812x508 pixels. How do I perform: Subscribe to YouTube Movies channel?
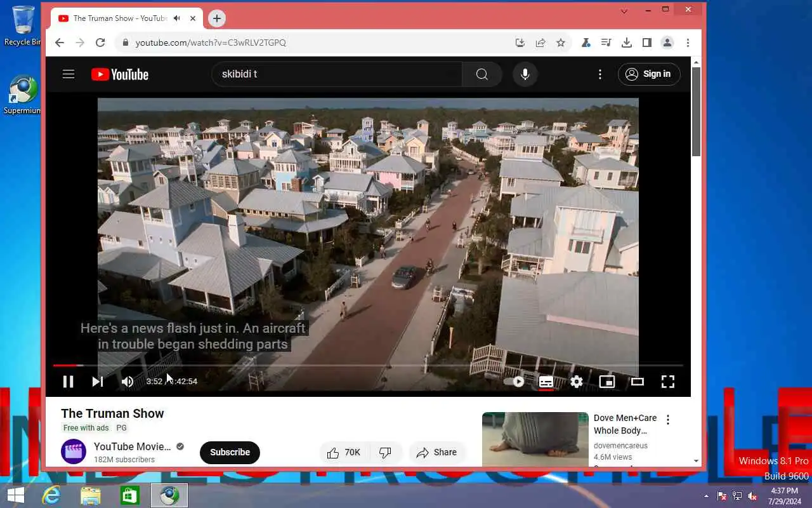point(230,452)
